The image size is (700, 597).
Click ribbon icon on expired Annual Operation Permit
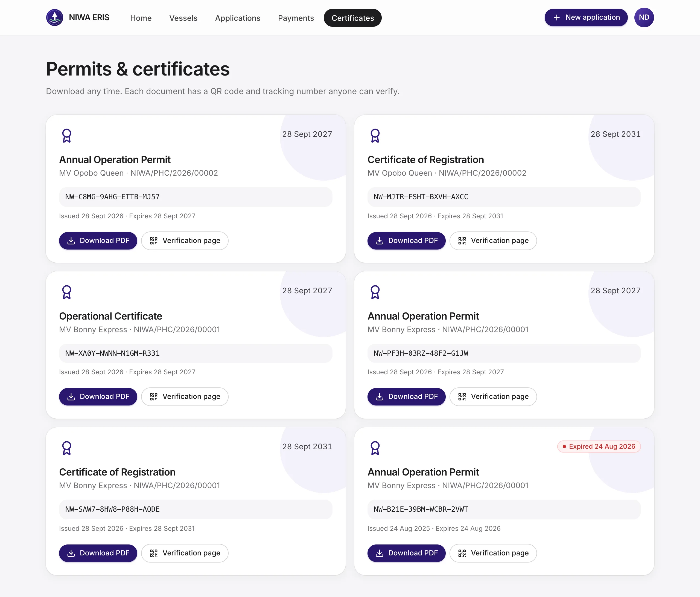pos(375,448)
